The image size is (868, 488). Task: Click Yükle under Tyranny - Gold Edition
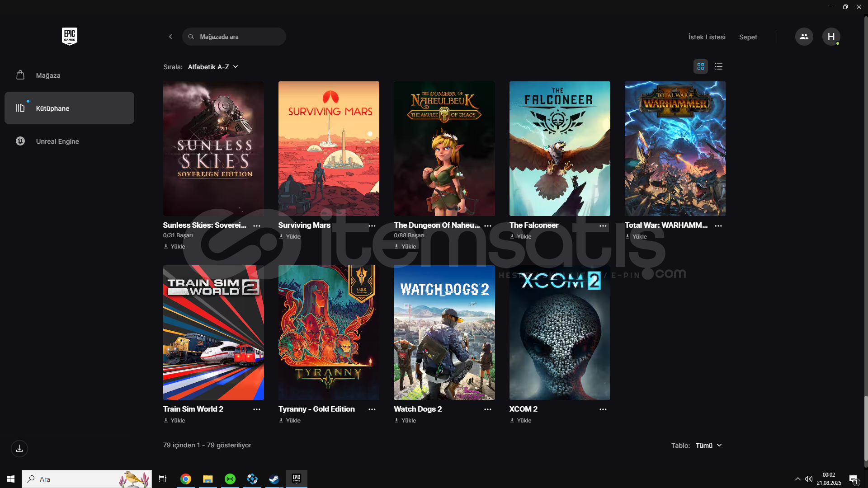point(290,421)
